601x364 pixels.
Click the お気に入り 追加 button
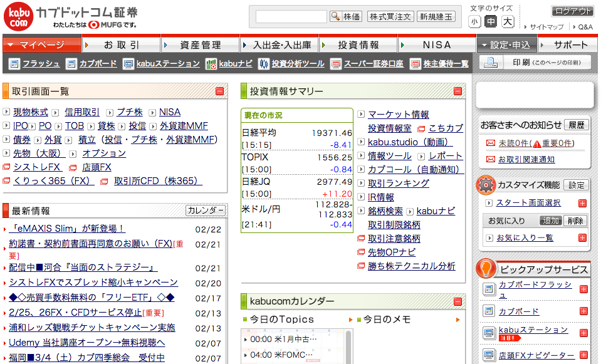[551, 221]
